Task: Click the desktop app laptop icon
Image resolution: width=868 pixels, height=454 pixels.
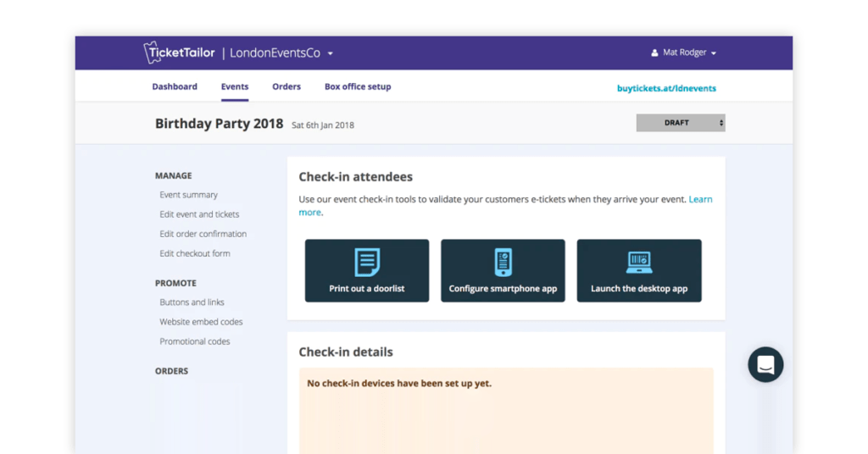Action: pyautogui.click(x=639, y=263)
